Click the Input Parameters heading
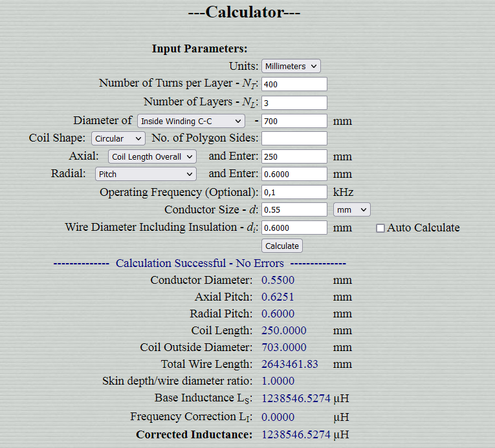The image size is (495, 448). [199, 48]
